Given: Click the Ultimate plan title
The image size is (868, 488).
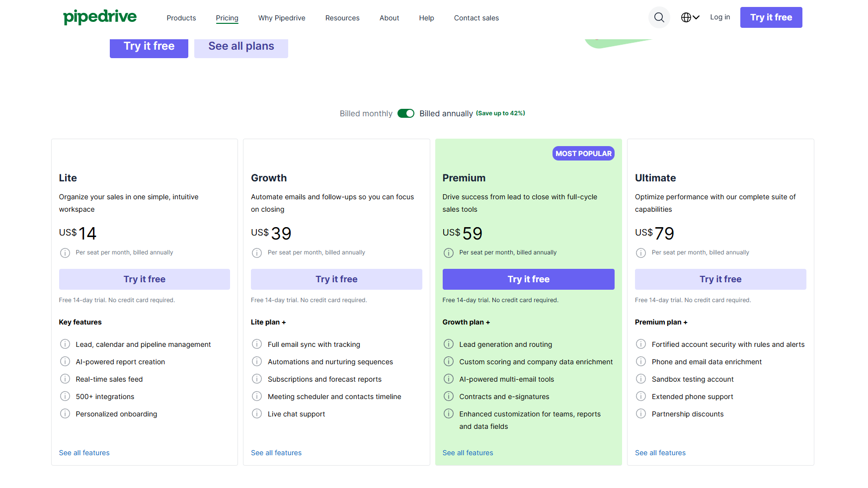Looking at the screenshot, I should (655, 178).
